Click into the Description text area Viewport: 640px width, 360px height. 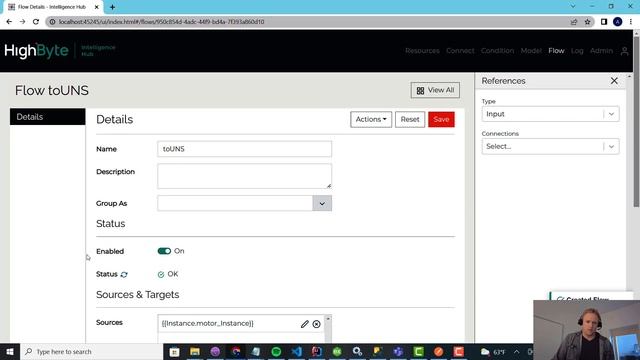pos(244,176)
